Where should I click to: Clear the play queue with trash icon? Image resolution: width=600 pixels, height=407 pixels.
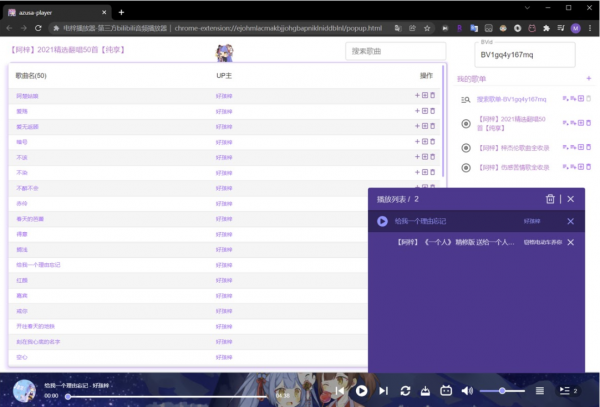coord(550,199)
